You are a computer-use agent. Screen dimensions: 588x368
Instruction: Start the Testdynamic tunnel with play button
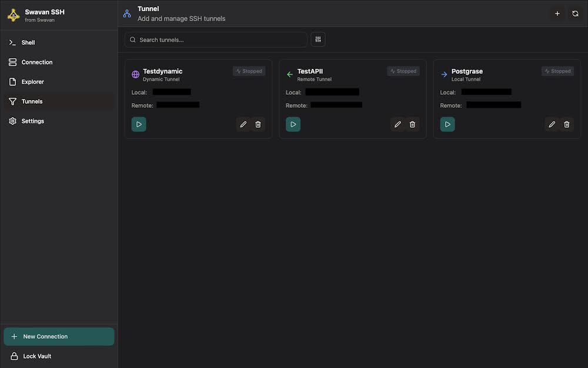tap(139, 124)
